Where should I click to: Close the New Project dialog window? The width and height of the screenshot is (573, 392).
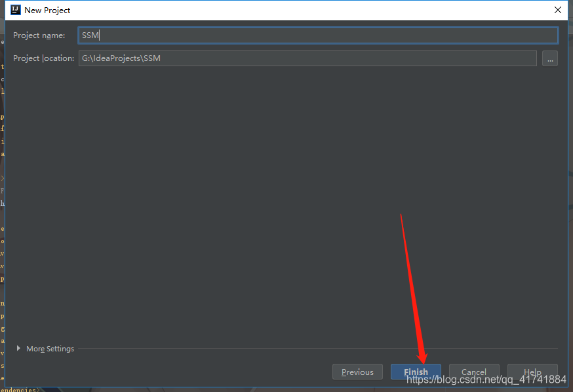click(558, 10)
